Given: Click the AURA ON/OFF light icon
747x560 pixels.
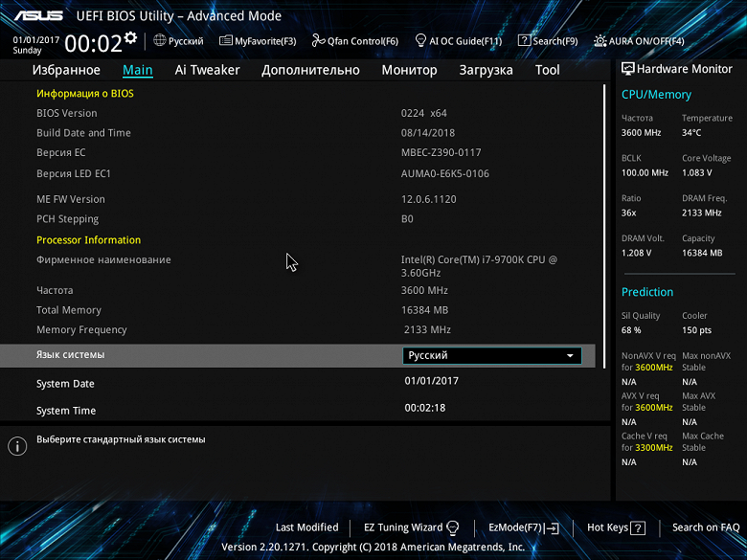Looking at the screenshot, I should 600,40.
